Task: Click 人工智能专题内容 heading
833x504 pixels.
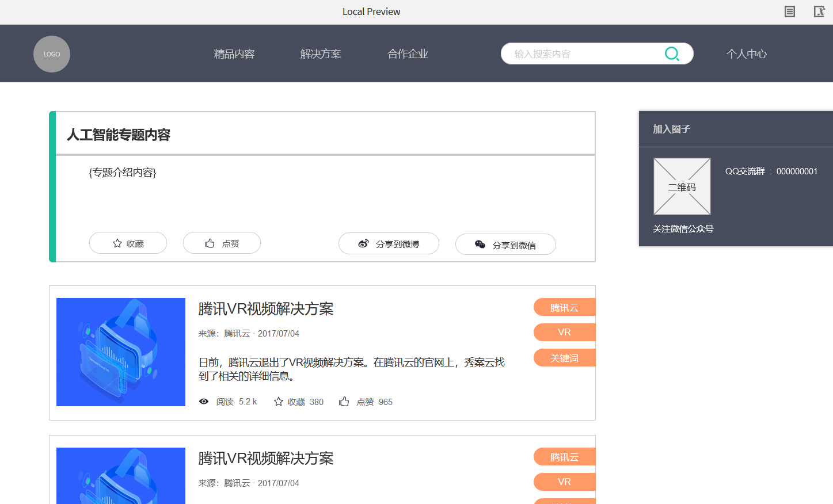Action: click(119, 135)
